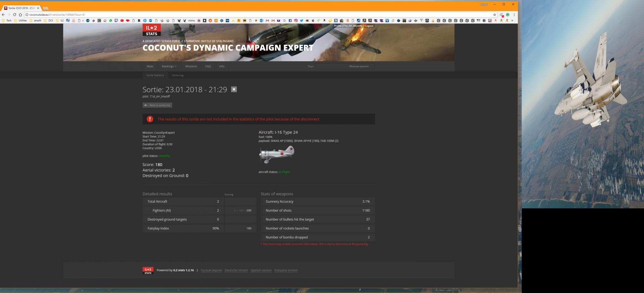Click the Total Aircraft row label
Screen dimensions: 644x293
(x=157, y=202)
